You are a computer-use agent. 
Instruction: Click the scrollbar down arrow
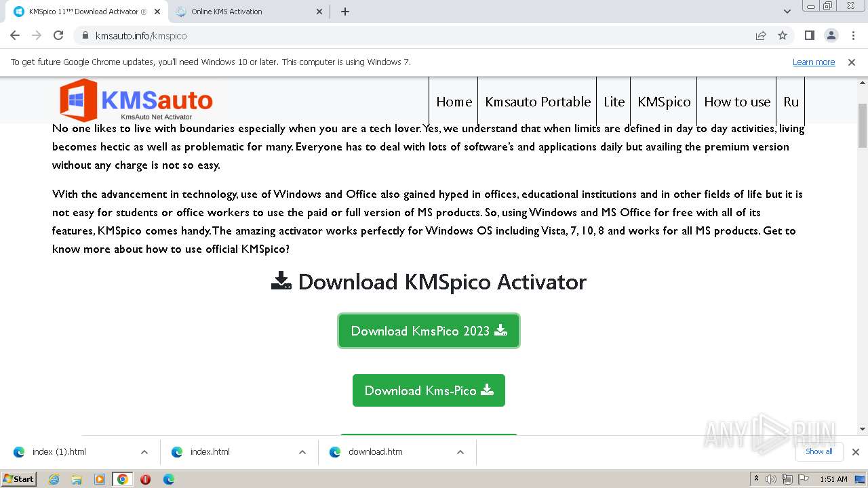863,429
